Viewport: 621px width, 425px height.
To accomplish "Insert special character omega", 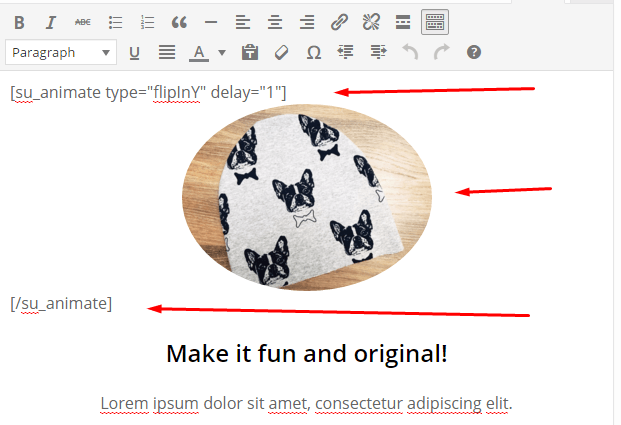I will tap(313, 52).
